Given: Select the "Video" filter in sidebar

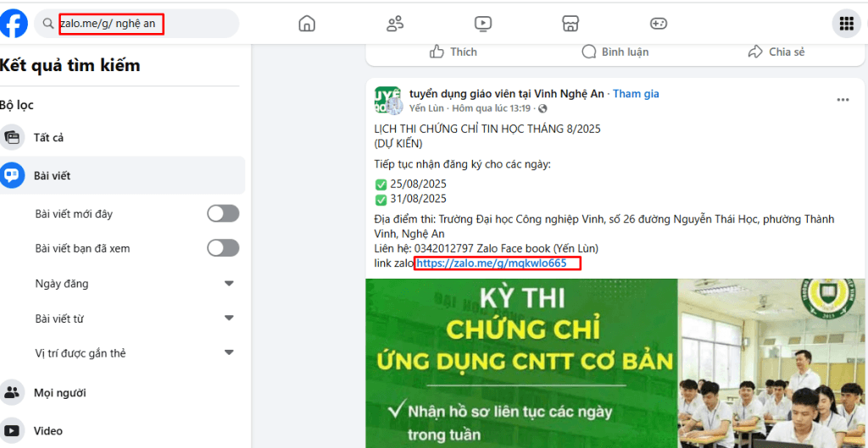Looking at the screenshot, I should coord(47,431).
